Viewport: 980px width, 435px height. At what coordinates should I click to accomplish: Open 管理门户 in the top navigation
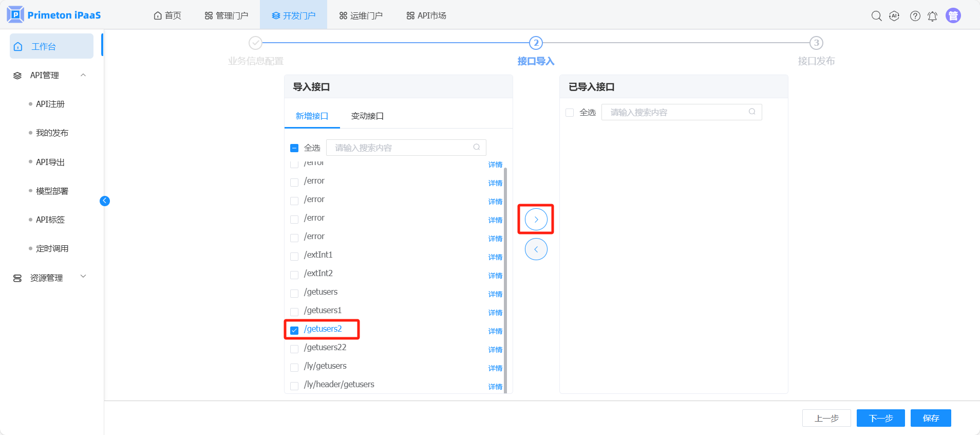tap(227, 15)
